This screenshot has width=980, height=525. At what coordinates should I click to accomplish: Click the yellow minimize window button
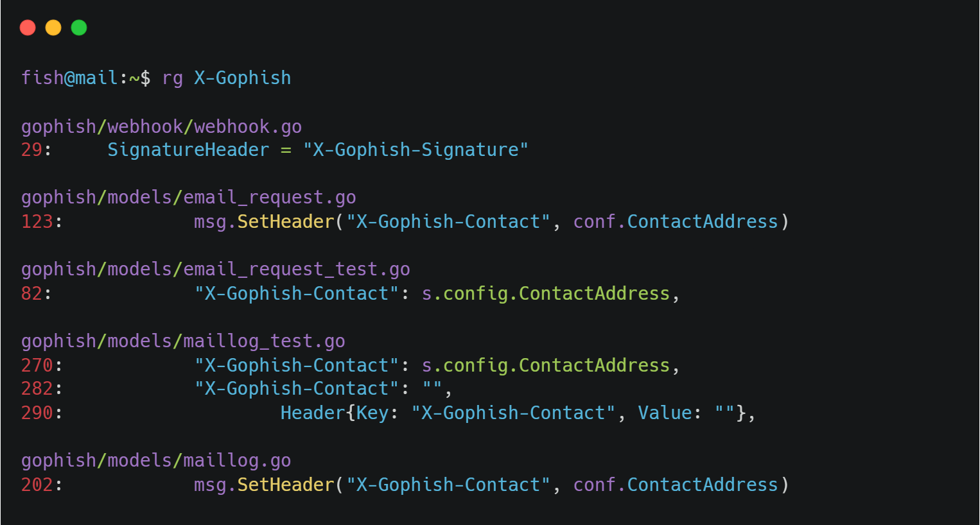pos(53,28)
